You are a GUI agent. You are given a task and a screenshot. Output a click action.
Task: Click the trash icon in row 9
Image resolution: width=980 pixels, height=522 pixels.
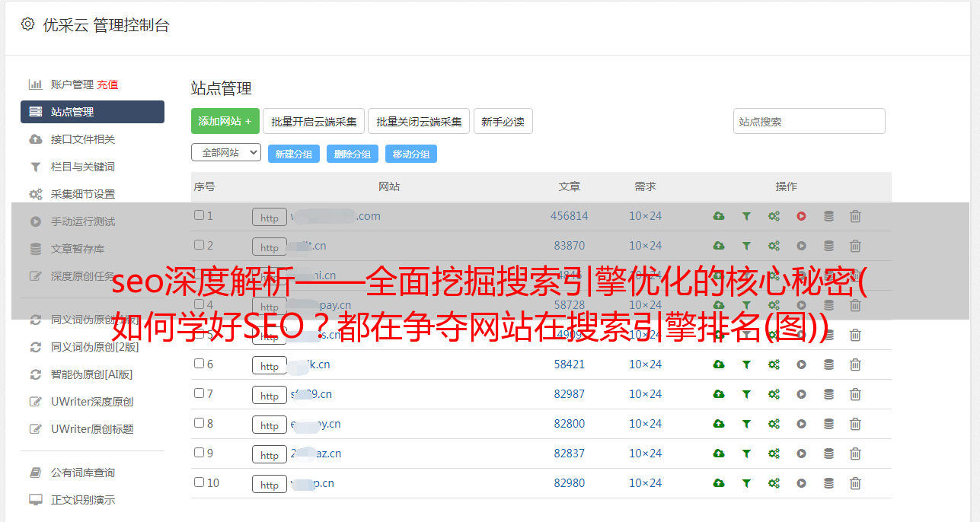click(x=855, y=454)
